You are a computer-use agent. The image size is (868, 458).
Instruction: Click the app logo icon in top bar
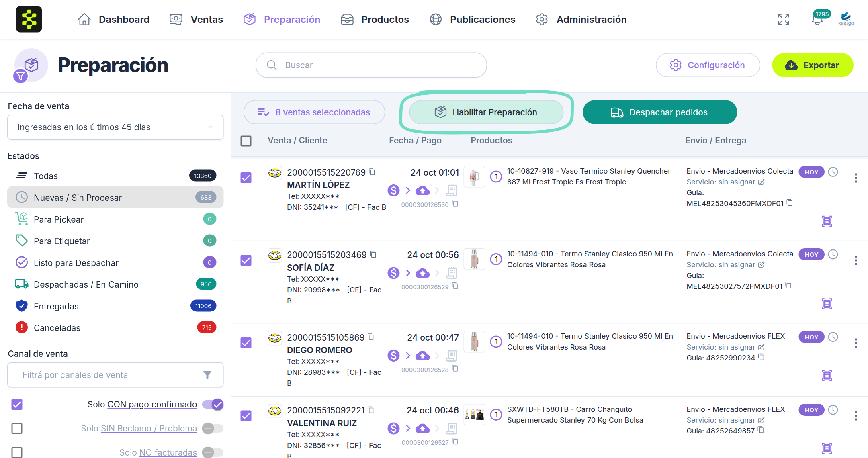coord(29,19)
